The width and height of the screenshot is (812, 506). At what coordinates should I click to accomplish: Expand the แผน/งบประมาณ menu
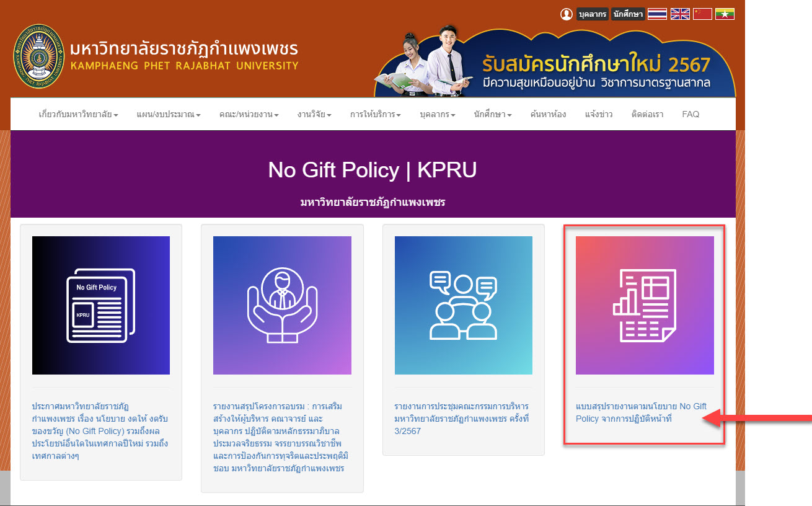[x=169, y=115]
